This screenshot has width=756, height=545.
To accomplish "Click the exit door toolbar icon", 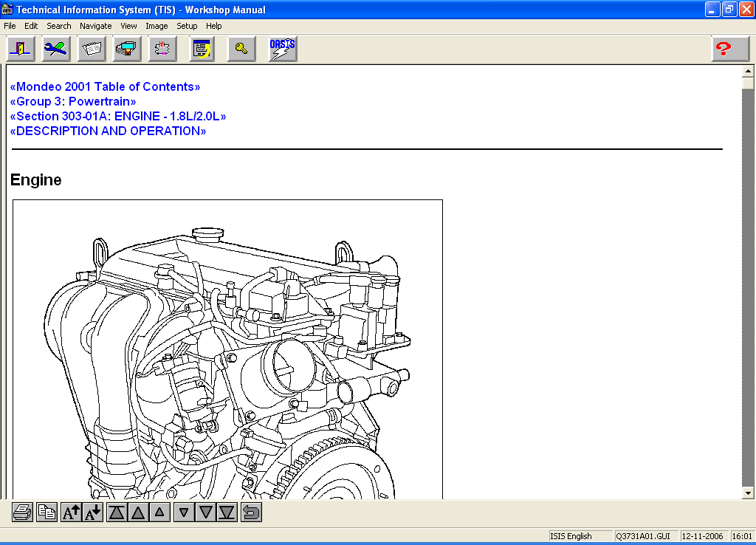I will (x=21, y=48).
